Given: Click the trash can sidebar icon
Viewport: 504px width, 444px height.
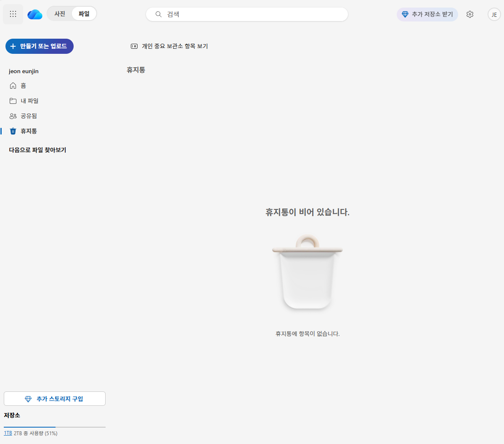Looking at the screenshot, I should (13, 131).
